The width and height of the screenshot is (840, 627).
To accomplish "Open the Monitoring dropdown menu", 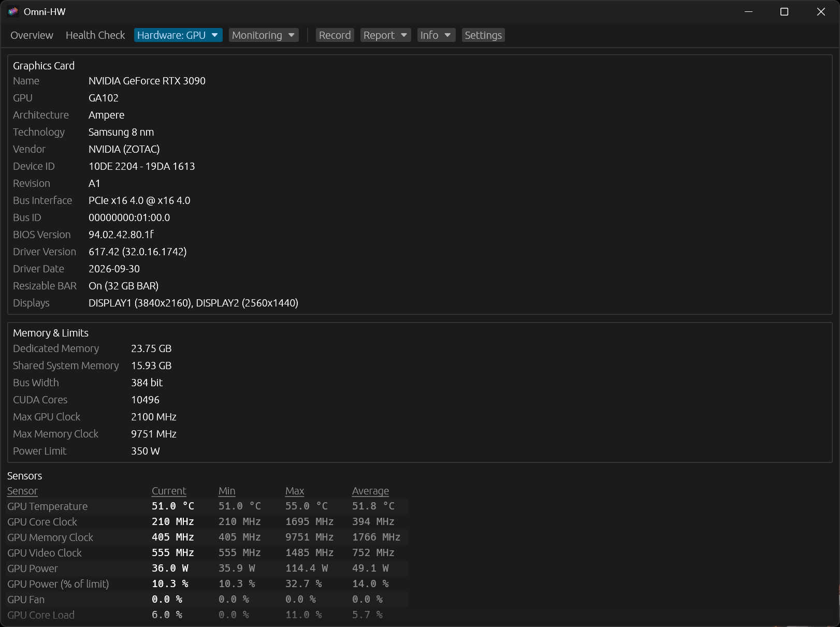I will pyautogui.click(x=264, y=35).
